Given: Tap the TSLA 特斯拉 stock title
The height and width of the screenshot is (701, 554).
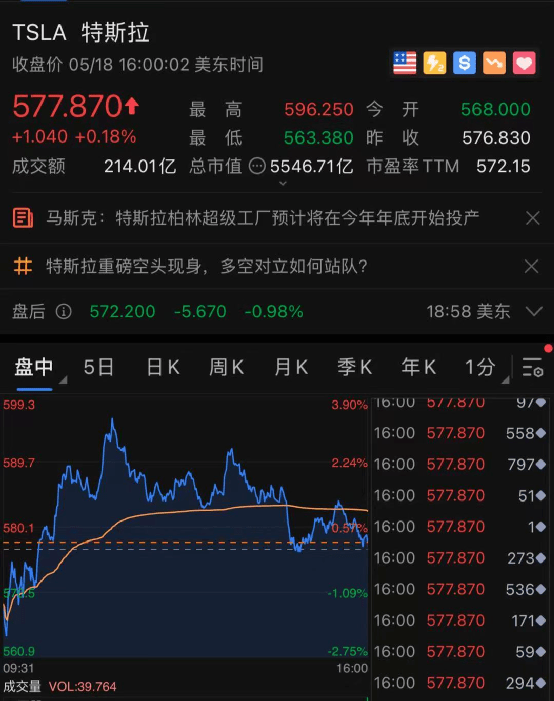Looking at the screenshot, I should pyautogui.click(x=81, y=33).
